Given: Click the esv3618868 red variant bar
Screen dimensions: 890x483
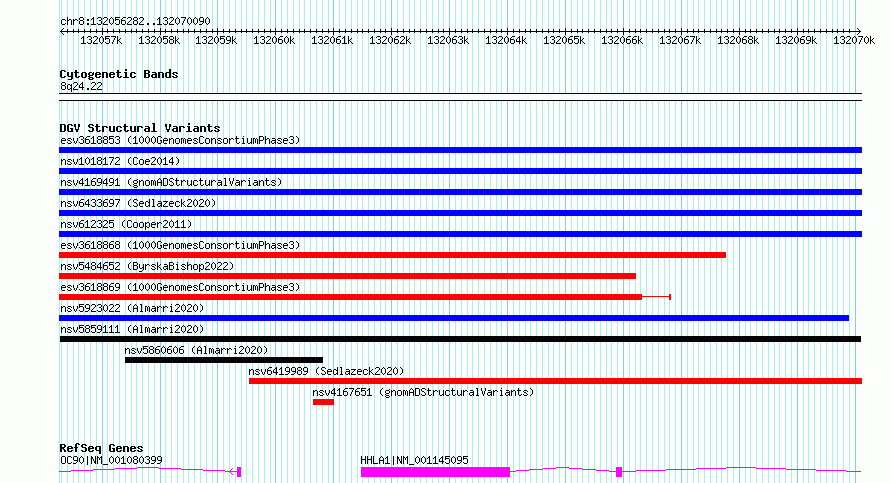Looking at the screenshot, I should pyautogui.click(x=392, y=255).
